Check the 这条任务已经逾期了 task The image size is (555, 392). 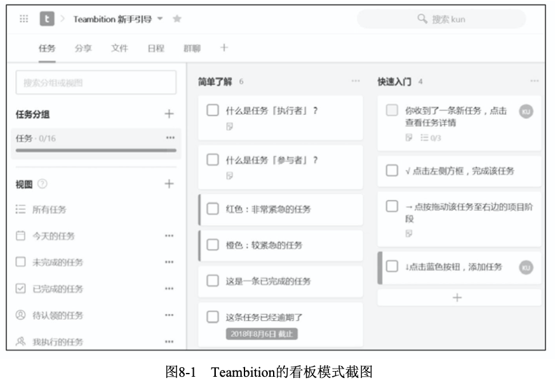[x=212, y=317]
